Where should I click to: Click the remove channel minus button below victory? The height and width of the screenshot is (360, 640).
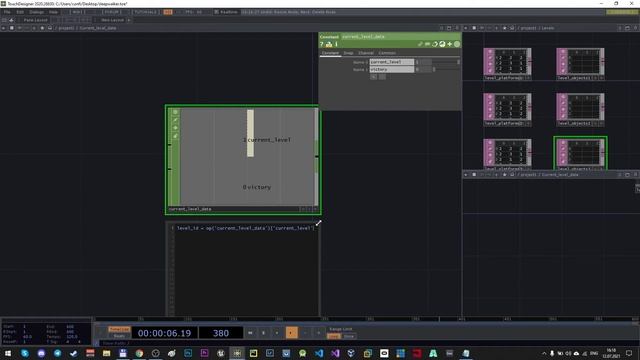point(382,77)
